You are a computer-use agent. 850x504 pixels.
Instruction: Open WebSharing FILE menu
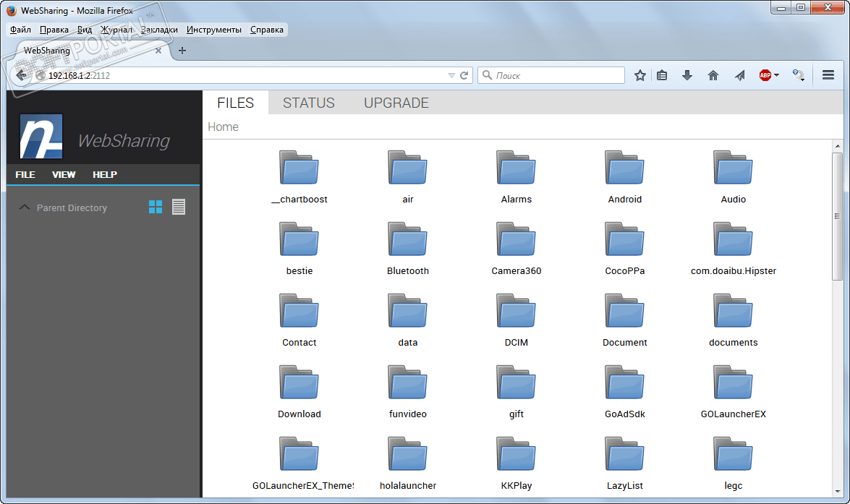pos(25,174)
